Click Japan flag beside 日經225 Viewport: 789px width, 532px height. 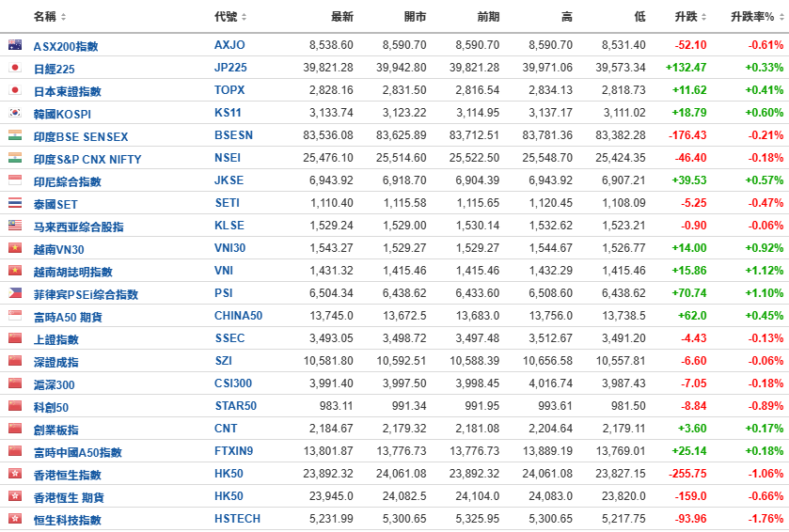tap(15, 68)
